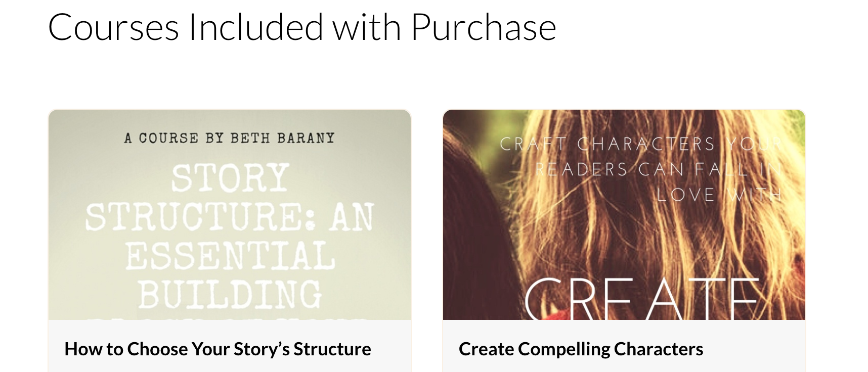868x372 pixels.
Task: Click the 'Courses Included with Purchase' heading
Action: [302, 27]
